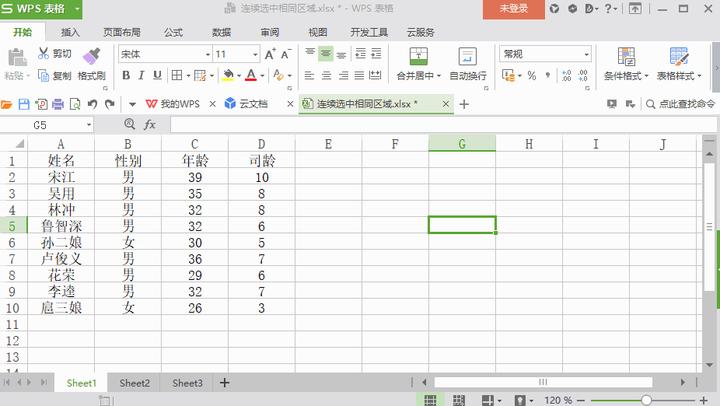Open new document tab with plus
The height and width of the screenshot is (406, 720).
(464, 104)
